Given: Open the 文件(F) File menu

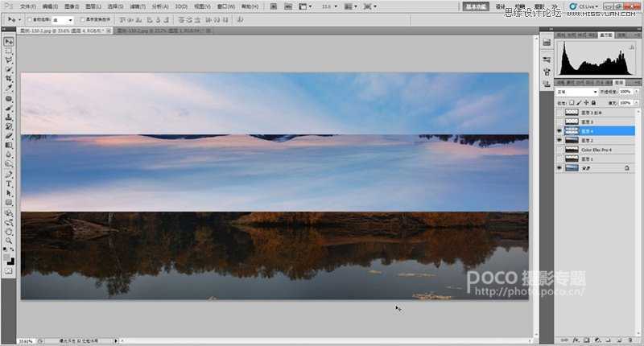Looking at the screenshot, I should pyautogui.click(x=28, y=6).
